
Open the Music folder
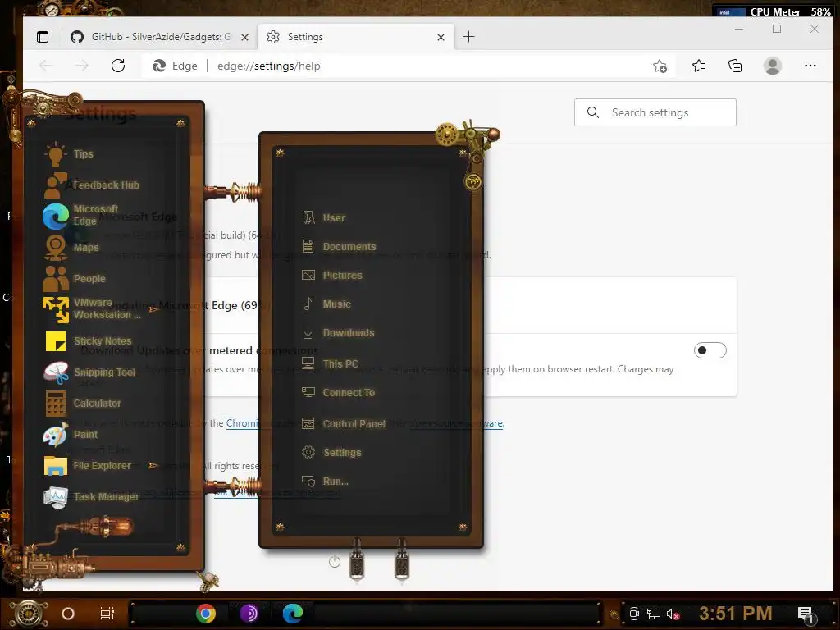(x=326, y=304)
